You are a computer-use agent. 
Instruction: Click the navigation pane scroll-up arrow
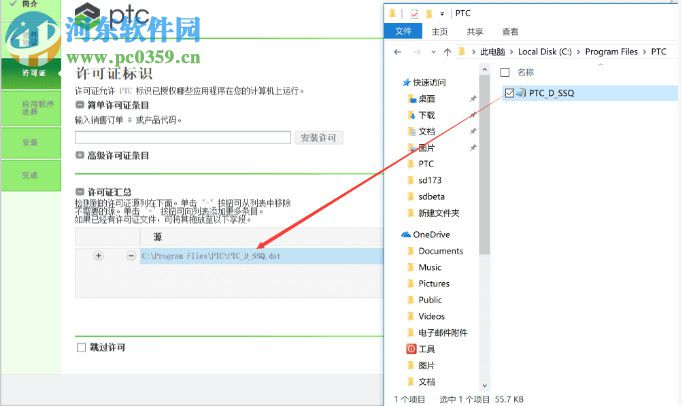click(485, 69)
